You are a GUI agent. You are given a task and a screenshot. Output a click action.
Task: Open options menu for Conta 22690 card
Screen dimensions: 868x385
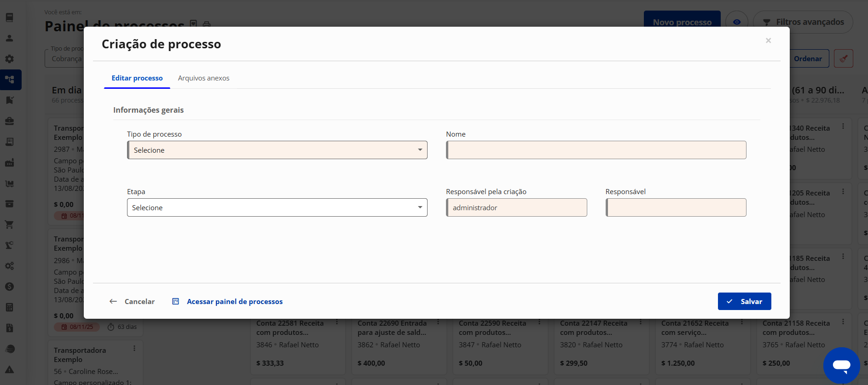tap(438, 322)
